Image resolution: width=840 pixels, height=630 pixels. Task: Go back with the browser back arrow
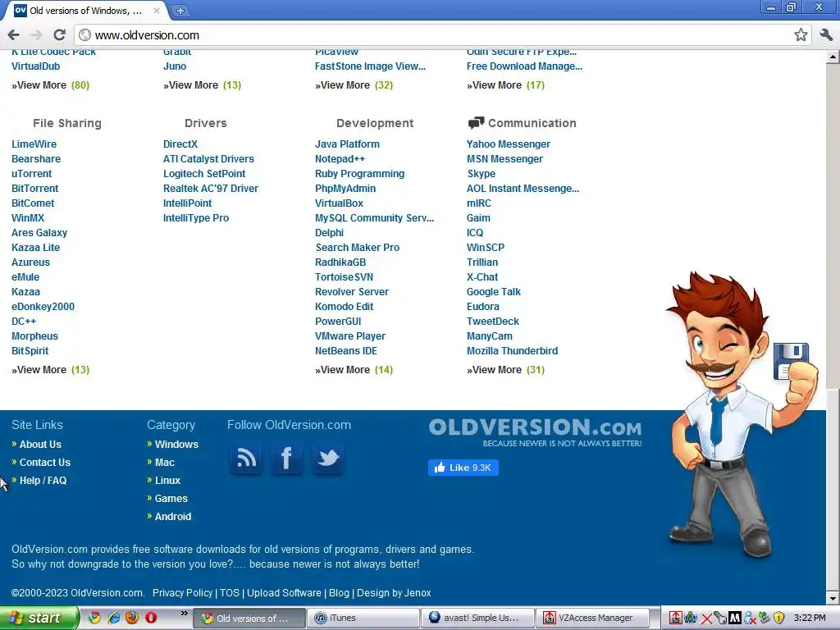[x=13, y=34]
